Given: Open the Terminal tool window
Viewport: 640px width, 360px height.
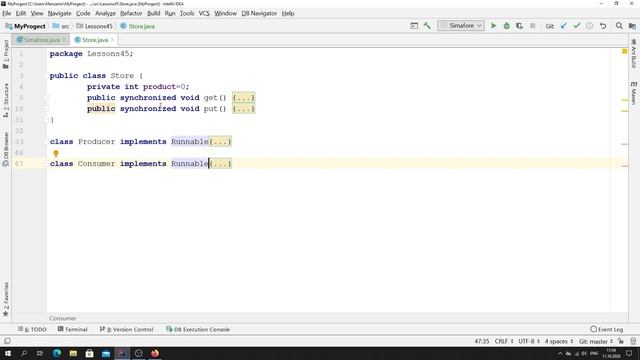Looking at the screenshot, I should (73, 329).
